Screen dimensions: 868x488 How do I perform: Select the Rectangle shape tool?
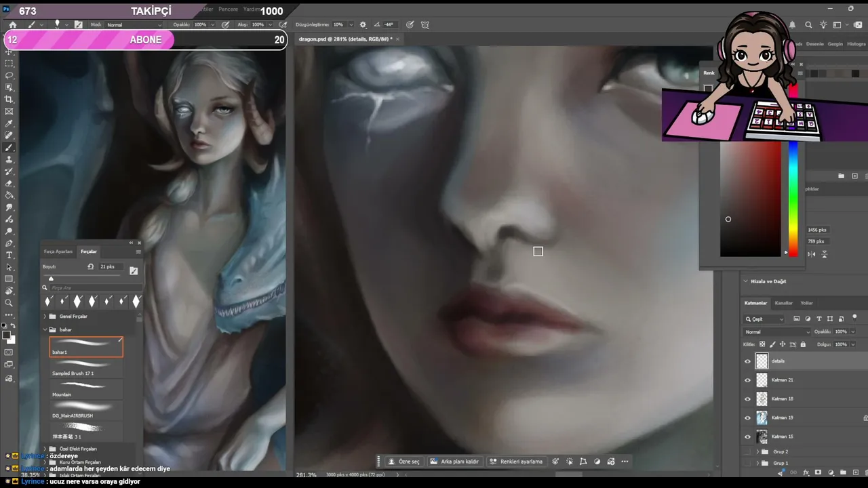pos(9,279)
